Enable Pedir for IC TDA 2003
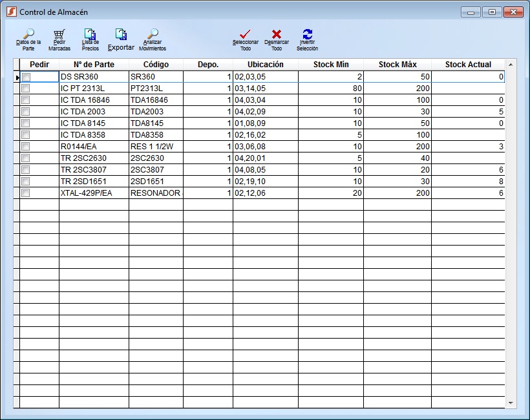The width and height of the screenshot is (530, 420). [x=25, y=111]
